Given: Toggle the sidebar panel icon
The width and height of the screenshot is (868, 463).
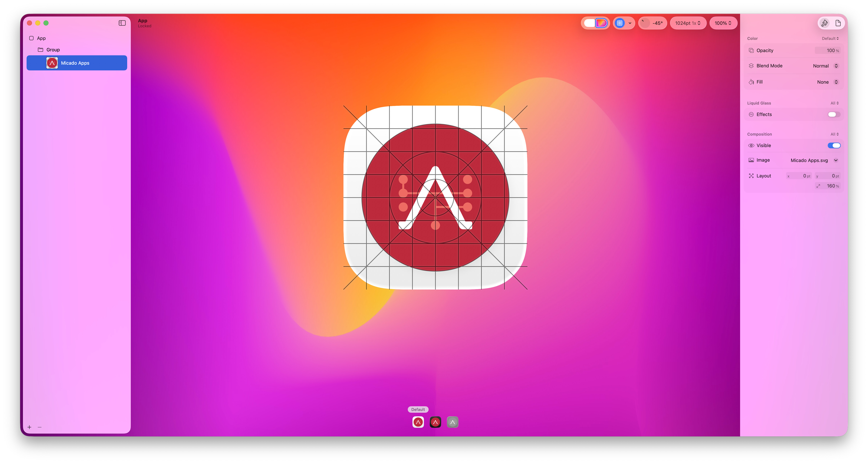Looking at the screenshot, I should tap(122, 23).
